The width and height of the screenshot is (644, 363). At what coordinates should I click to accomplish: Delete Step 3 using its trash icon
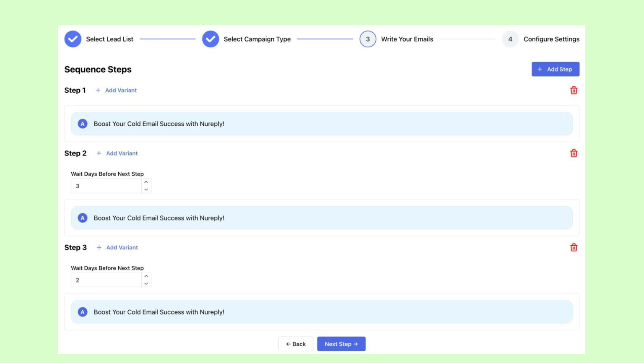(574, 247)
